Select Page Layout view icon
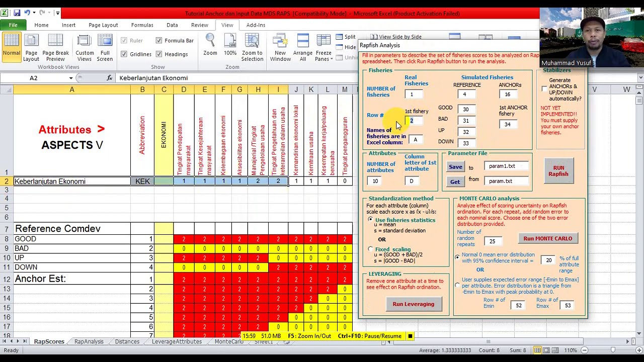 pos(31,48)
